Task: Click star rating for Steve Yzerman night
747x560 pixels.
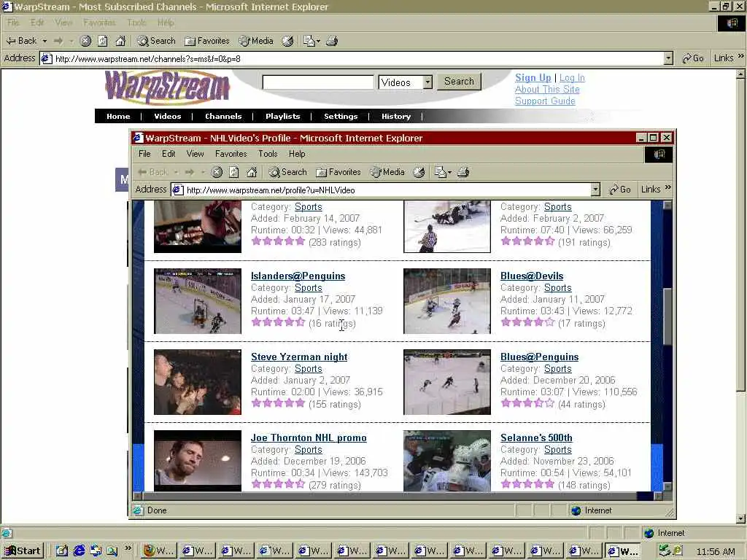Action: [278, 403]
